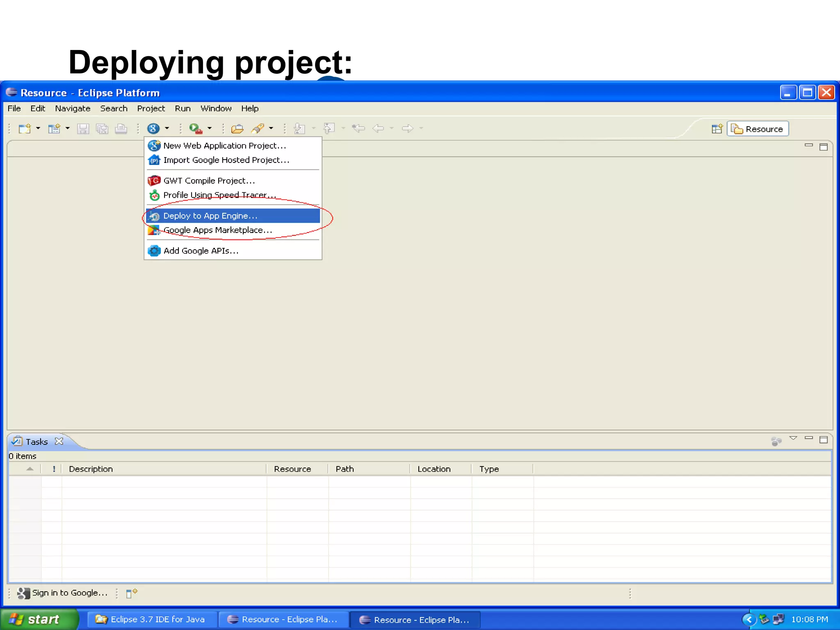
Task: Open the External Tools dropdown arrow
Action: pos(210,128)
